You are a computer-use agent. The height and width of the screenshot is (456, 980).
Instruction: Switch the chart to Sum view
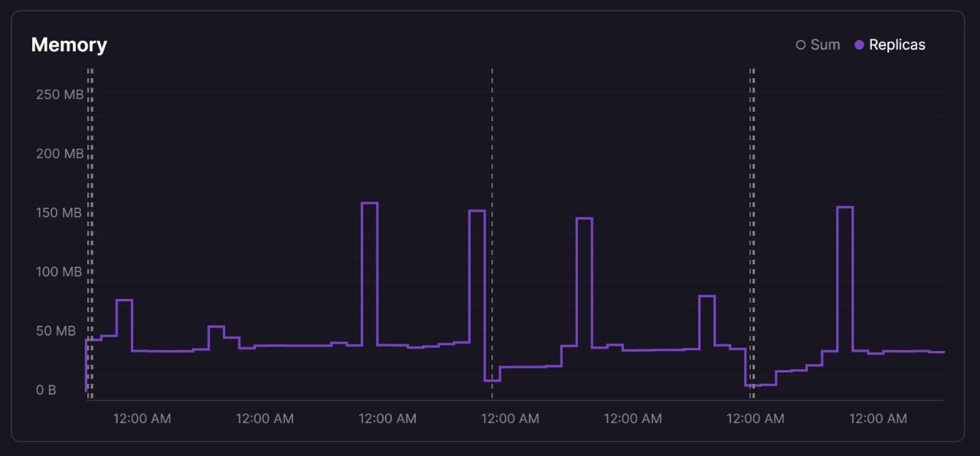pos(825,45)
